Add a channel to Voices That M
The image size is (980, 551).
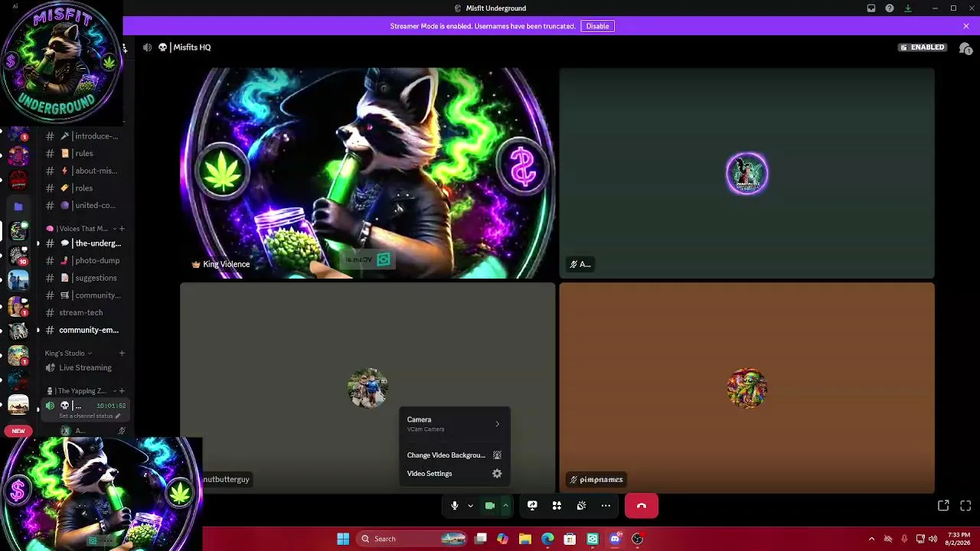point(122,229)
